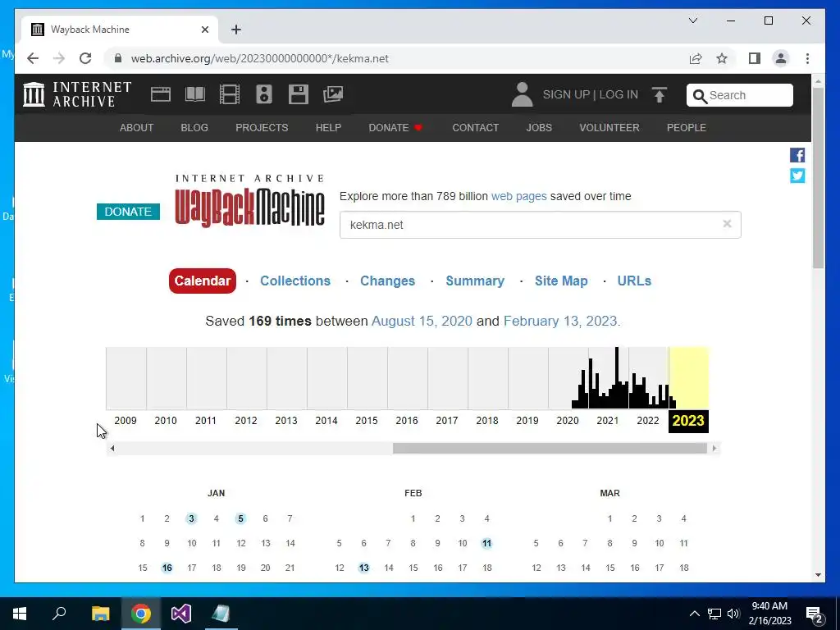Image resolution: width=840 pixels, height=630 pixels.
Task: Click the Wayback Machine logo
Action: coord(249,201)
